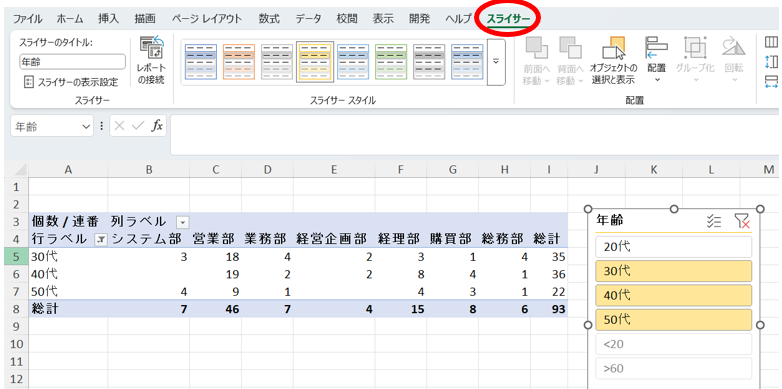Apply the blue slicer style thumbnail, first in gallery

[x=201, y=62]
